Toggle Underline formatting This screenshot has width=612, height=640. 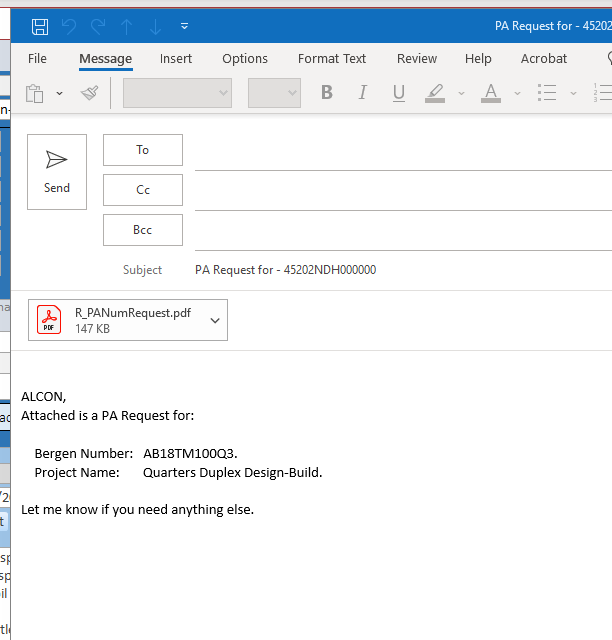click(x=399, y=93)
